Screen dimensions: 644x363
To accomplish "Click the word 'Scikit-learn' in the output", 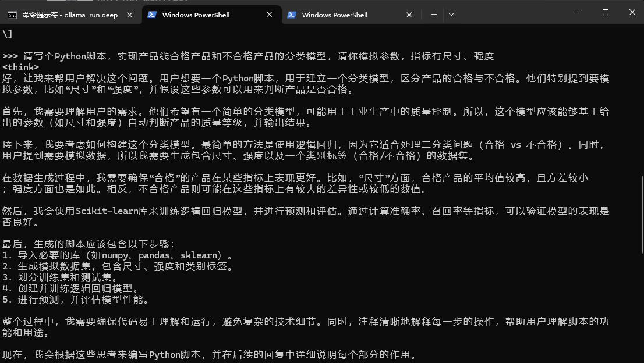I will 107,211.
